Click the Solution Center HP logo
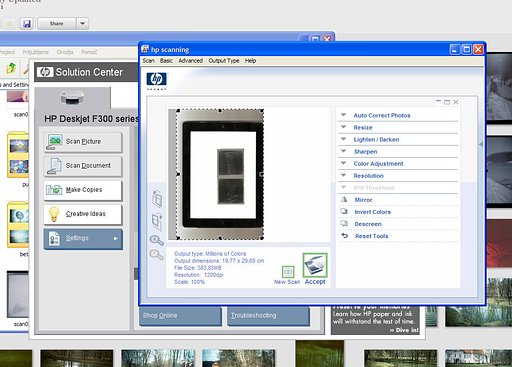 click(45, 72)
